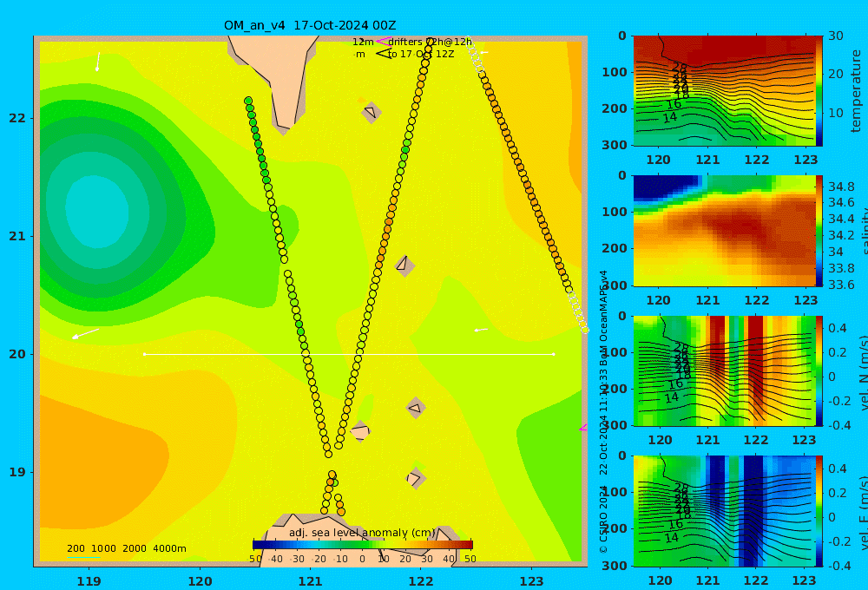Click the landmass at the map's top edge
Viewport: 868px width, 590px height.
[277, 77]
